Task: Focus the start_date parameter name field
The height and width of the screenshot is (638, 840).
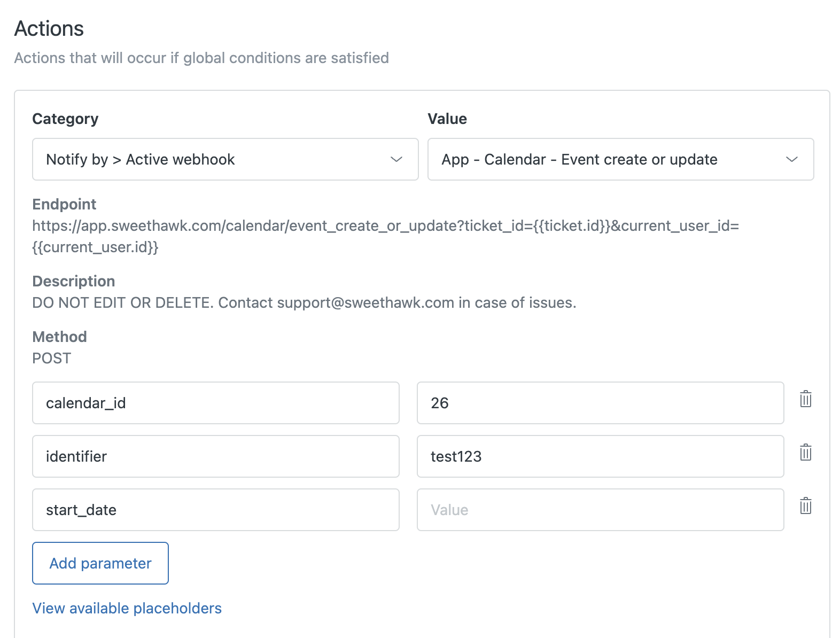Action: [x=215, y=510]
